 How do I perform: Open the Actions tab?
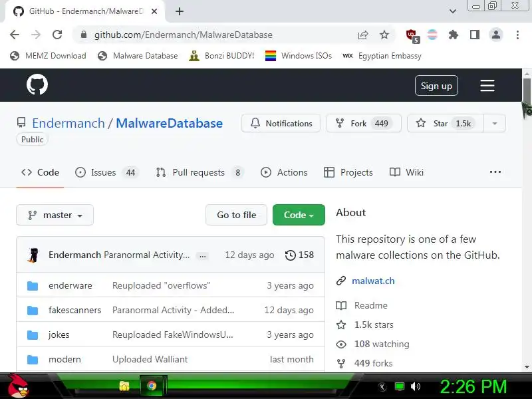(284, 172)
